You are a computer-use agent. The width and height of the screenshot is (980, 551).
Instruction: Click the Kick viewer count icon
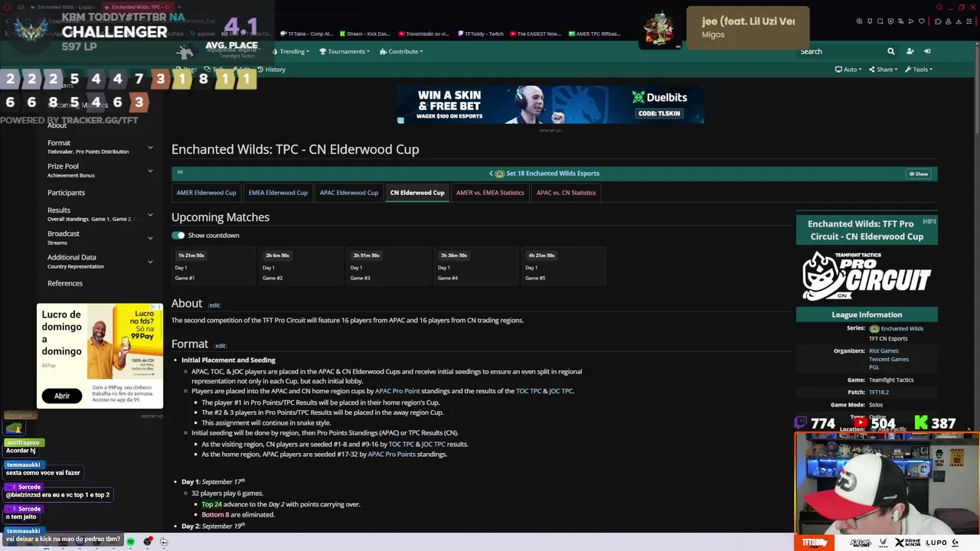[x=921, y=422]
